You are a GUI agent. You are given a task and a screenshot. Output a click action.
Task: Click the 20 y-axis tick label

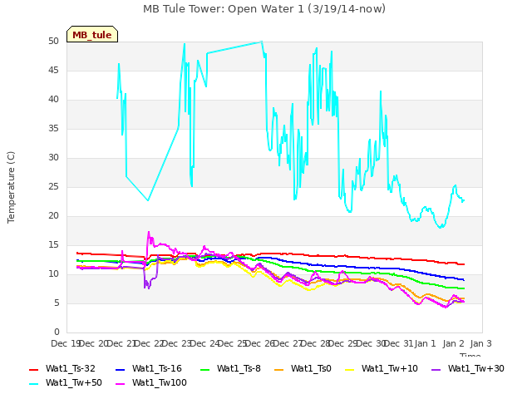pos(53,216)
